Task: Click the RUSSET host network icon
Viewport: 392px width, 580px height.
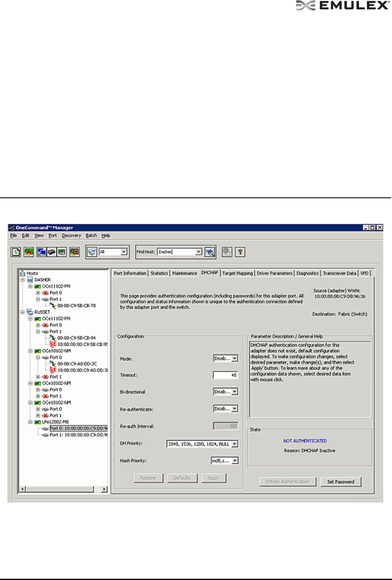Action: (30, 312)
